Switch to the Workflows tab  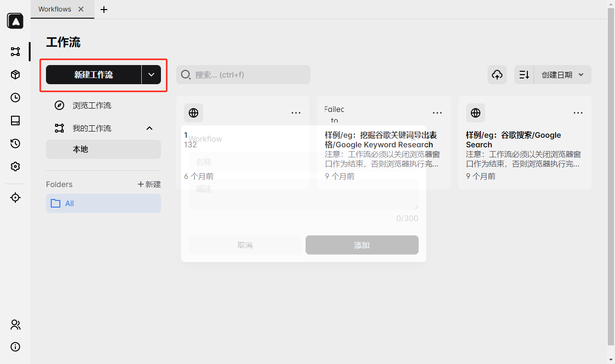pos(55,9)
